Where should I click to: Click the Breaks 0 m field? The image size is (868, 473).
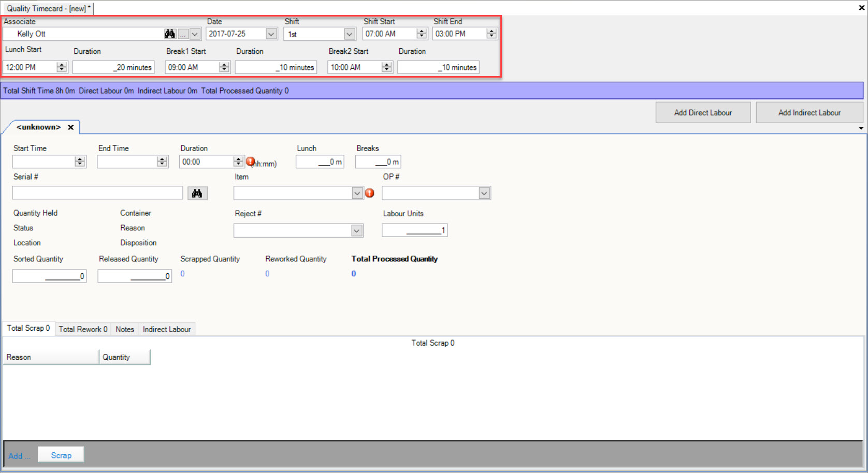(x=378, y=162)
